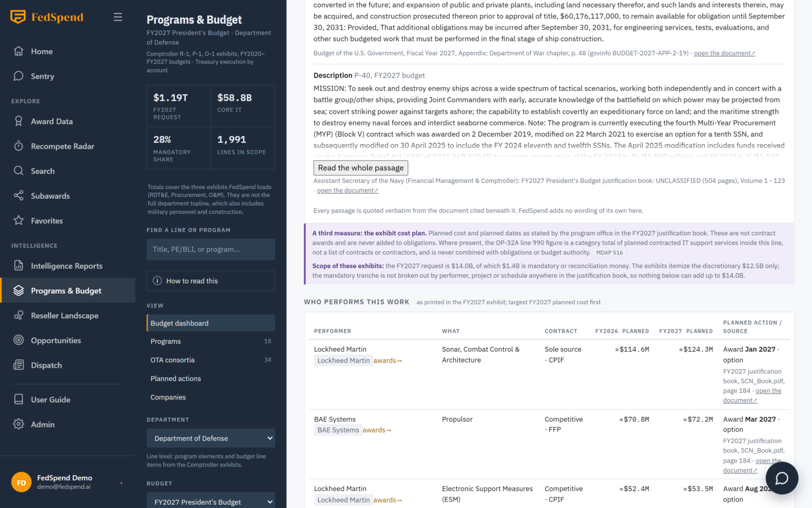Screen dimensions: 812x508
Task: Switch to the OTA consortia view
Action: 211,360
